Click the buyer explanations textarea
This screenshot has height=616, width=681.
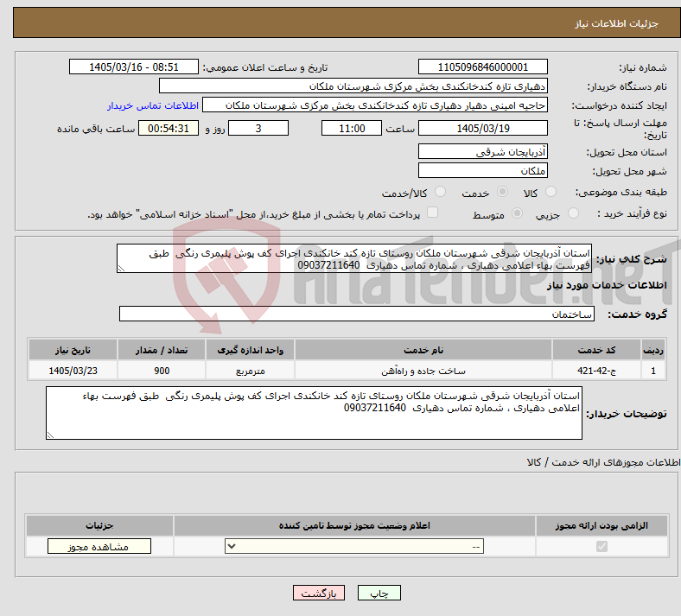314,413
